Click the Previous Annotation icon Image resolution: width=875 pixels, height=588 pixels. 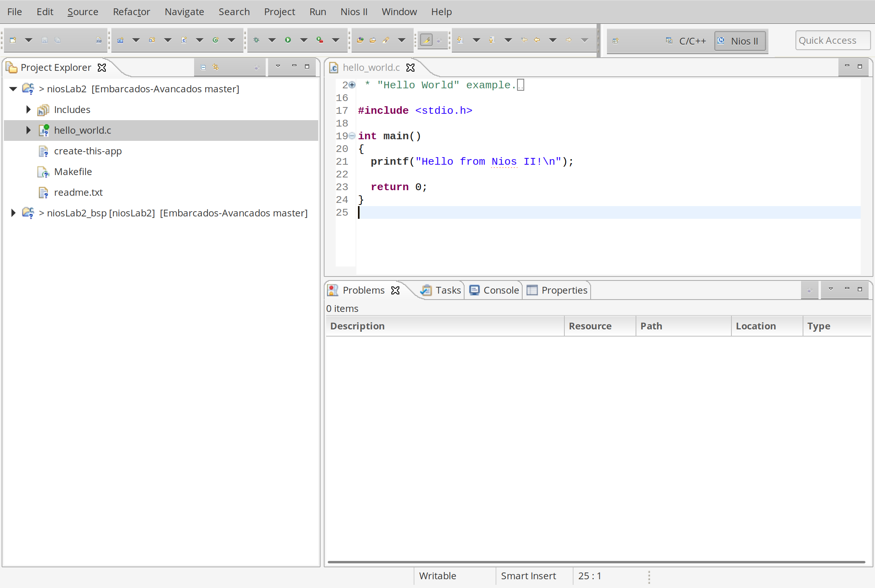[x=492, y=40]
